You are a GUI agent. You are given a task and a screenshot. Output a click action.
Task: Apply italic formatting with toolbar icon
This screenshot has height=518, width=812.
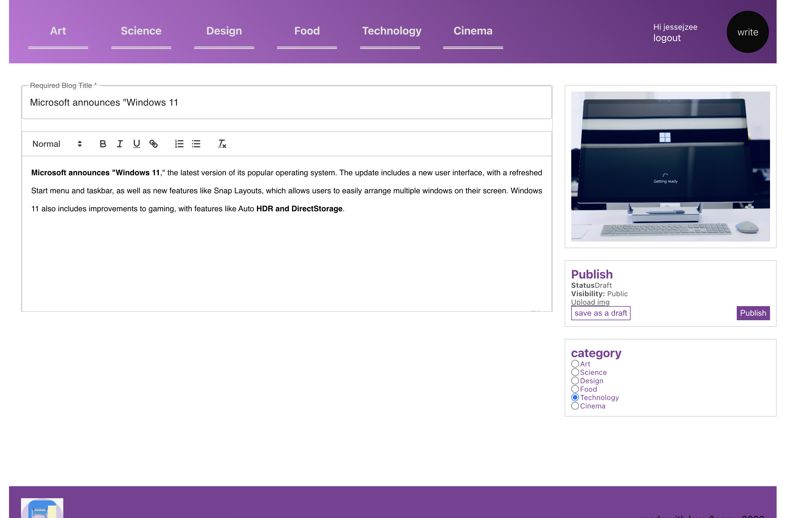pyautogui.click(x=120, y=144)
